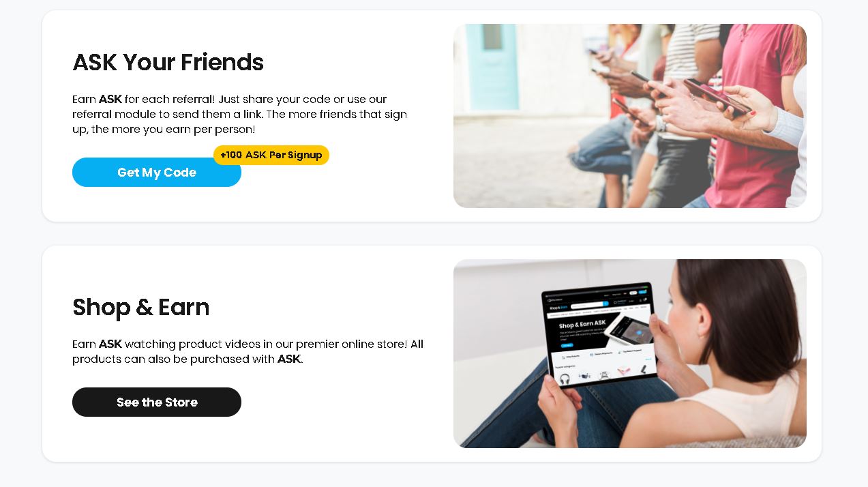The width and height of the screenshot is (868, 487).
Task: Click the ASK Your Friends heading
Action: click(x=168, y=62)
